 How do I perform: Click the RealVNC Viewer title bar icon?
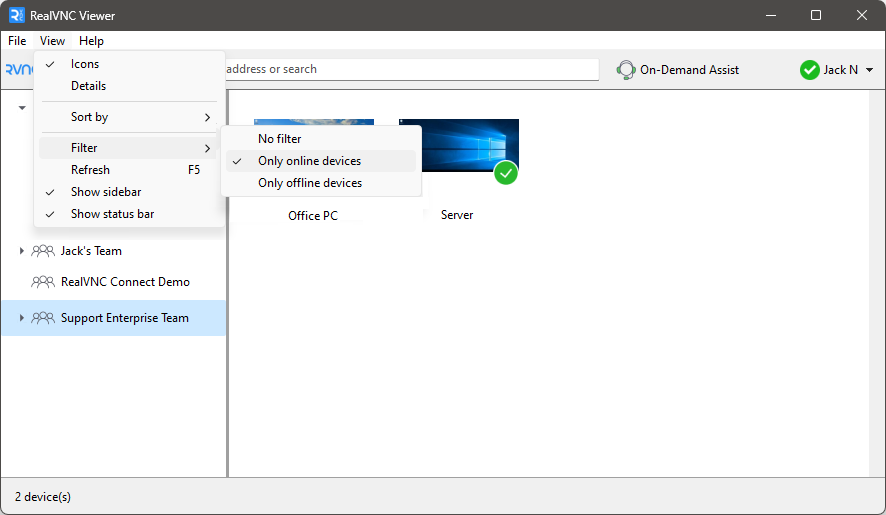17,15
